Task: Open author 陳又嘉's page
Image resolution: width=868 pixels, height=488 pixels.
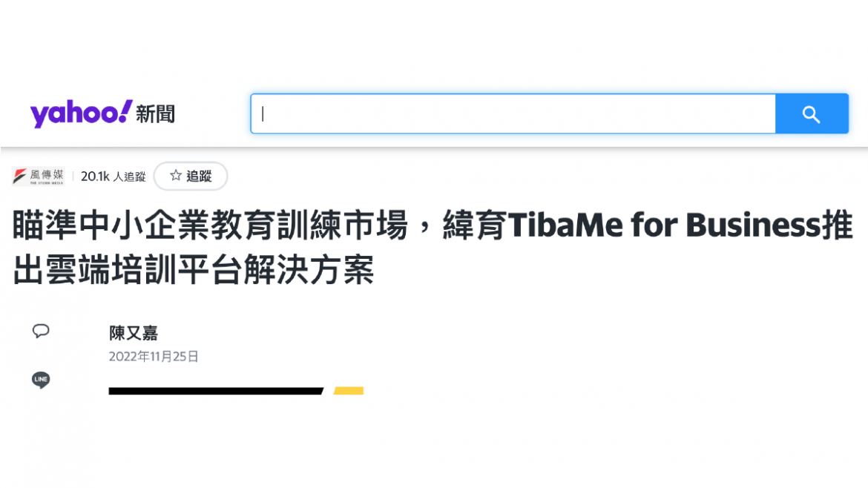Action: (134, 333)
